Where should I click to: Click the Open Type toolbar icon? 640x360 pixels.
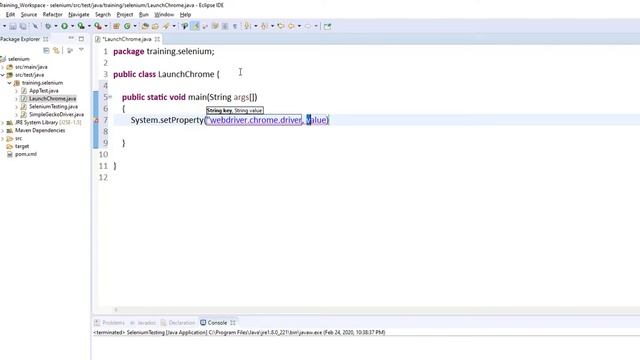click(144, 26)
